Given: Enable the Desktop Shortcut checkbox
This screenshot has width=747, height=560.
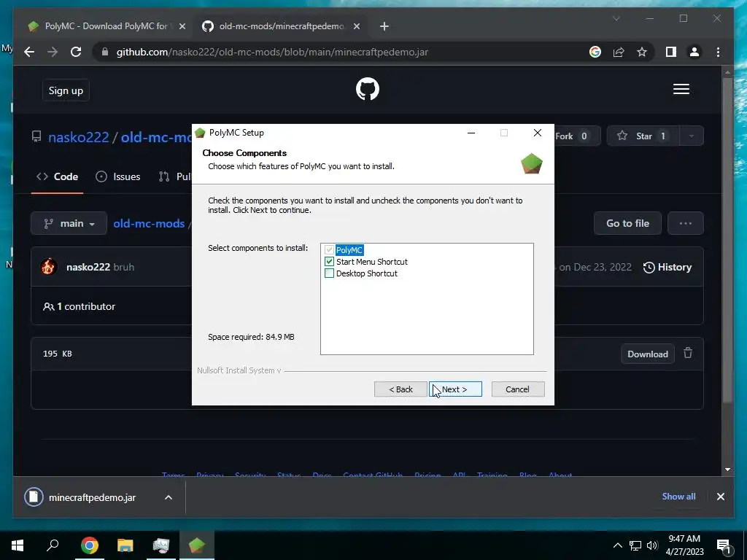Looking at the screenshot, I should (x=329, y=273).
